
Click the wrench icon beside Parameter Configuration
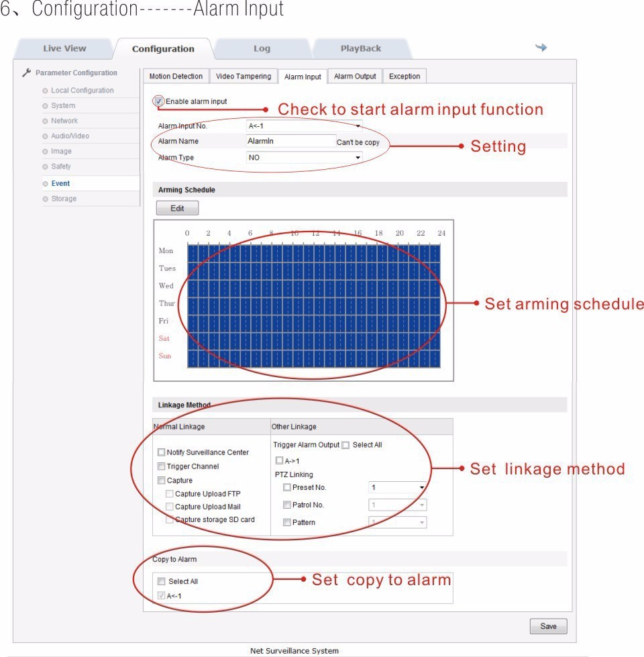click(x=26, y=73)
